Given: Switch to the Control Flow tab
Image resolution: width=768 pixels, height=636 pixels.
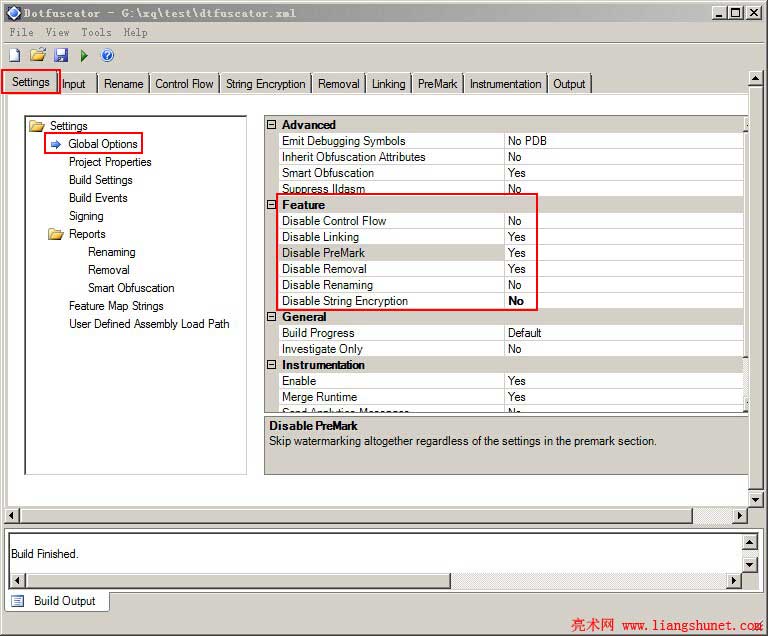Looking at the screenshot, I should click(x=184, y=84).
